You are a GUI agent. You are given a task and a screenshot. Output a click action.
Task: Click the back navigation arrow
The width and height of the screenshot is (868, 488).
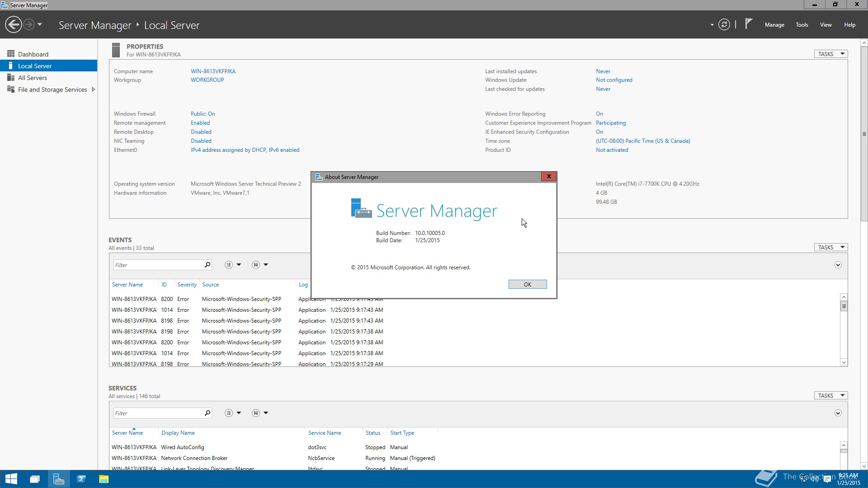pyautogui.click(x=14, y=24)
